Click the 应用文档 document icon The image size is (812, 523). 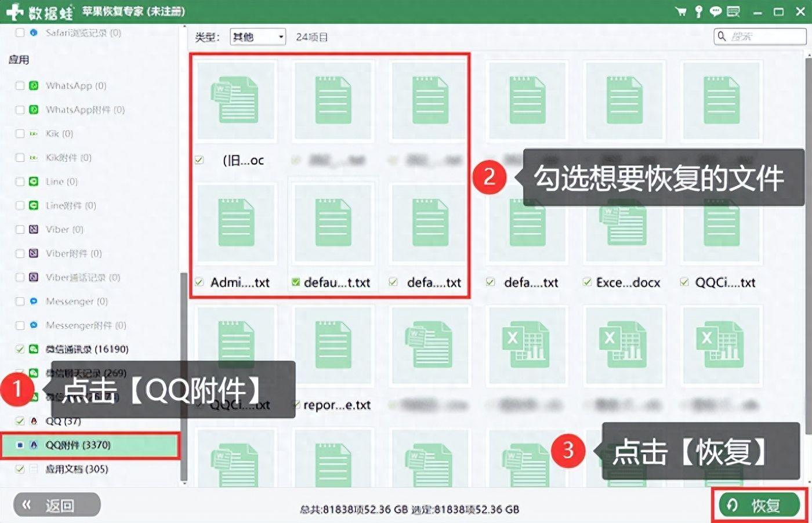click(x=34, y=469)
